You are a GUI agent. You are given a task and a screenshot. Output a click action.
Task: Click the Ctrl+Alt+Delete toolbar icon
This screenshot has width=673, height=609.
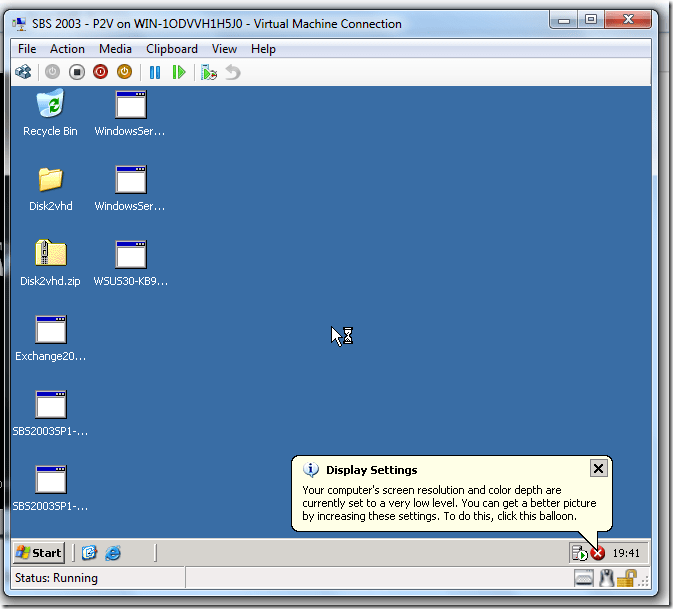pos(24,72)
